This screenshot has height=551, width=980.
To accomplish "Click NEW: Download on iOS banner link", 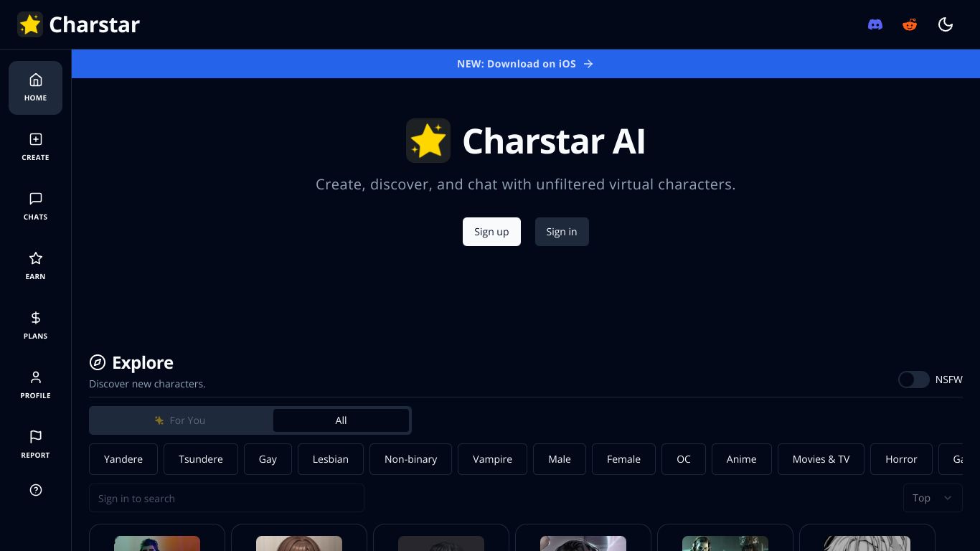I will [x=525, y=64].
